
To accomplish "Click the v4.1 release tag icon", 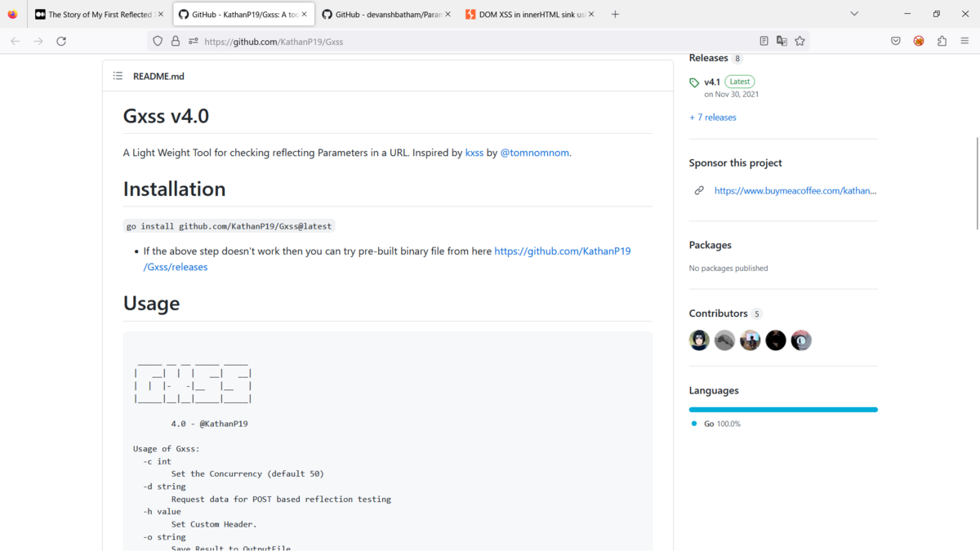I will [x=694, y=82].
